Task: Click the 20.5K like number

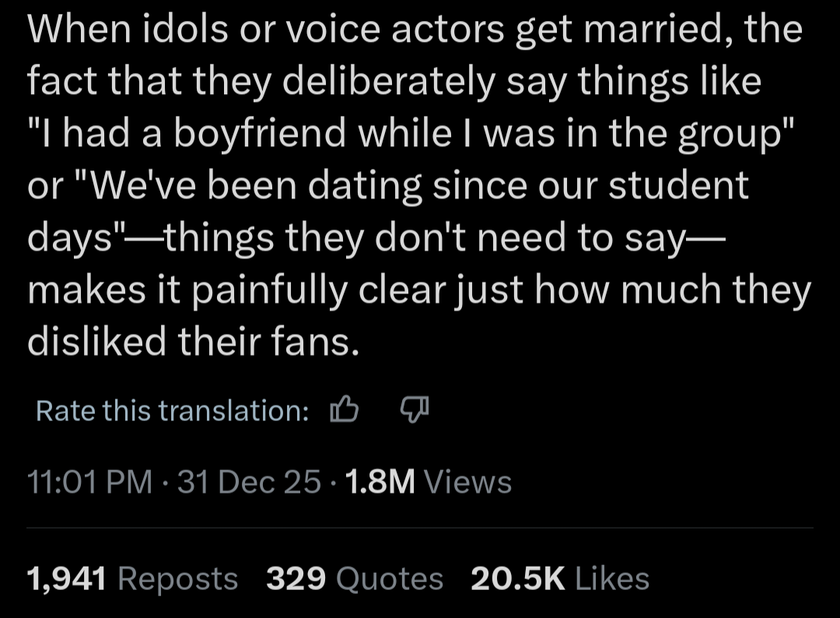Action: coord(518,579)
